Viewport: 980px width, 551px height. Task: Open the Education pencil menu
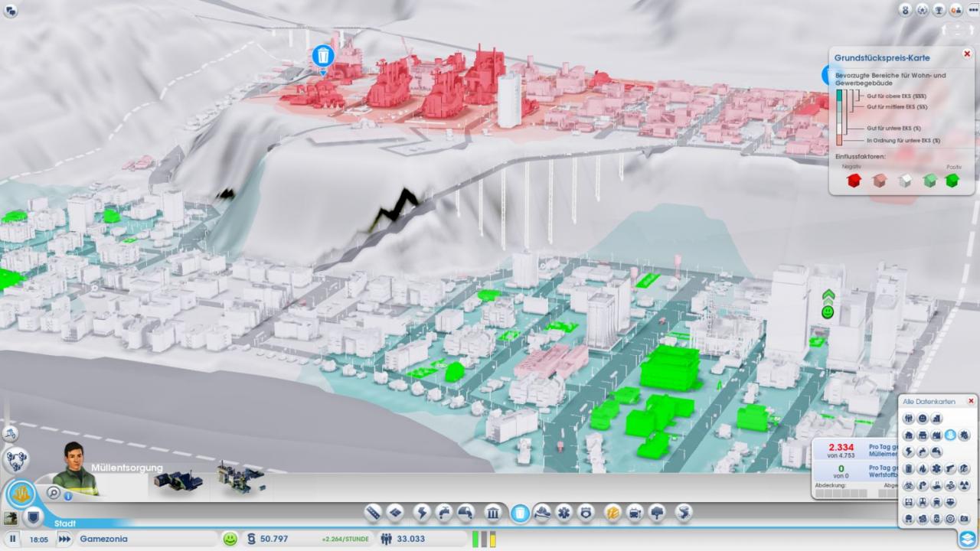pyautogui.click(x=612, y=513)
